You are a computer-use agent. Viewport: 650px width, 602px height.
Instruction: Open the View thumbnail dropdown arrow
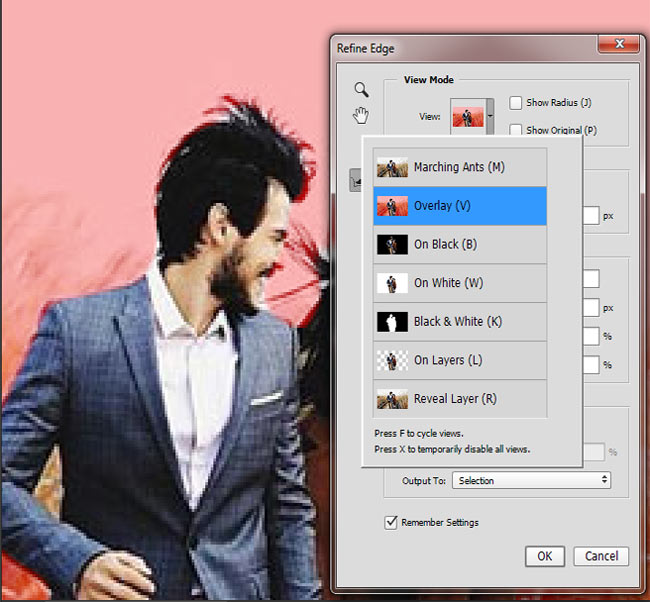tap(490, 116)
